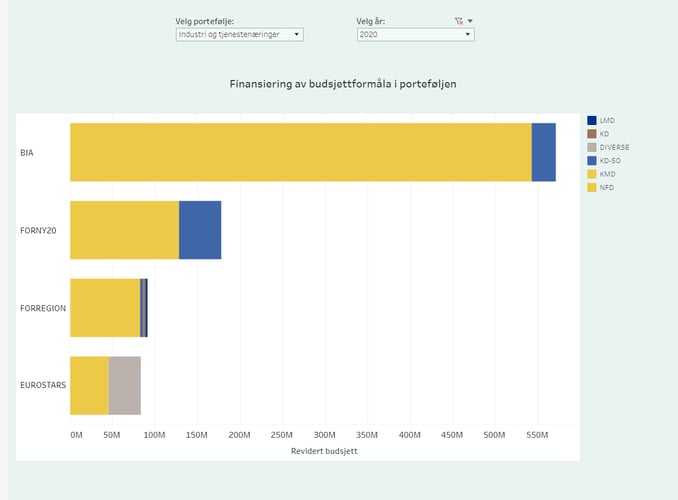
Task: Click the gray EUROSTARS bar segment
Action: pyautogui.click(x=125, y=385)
